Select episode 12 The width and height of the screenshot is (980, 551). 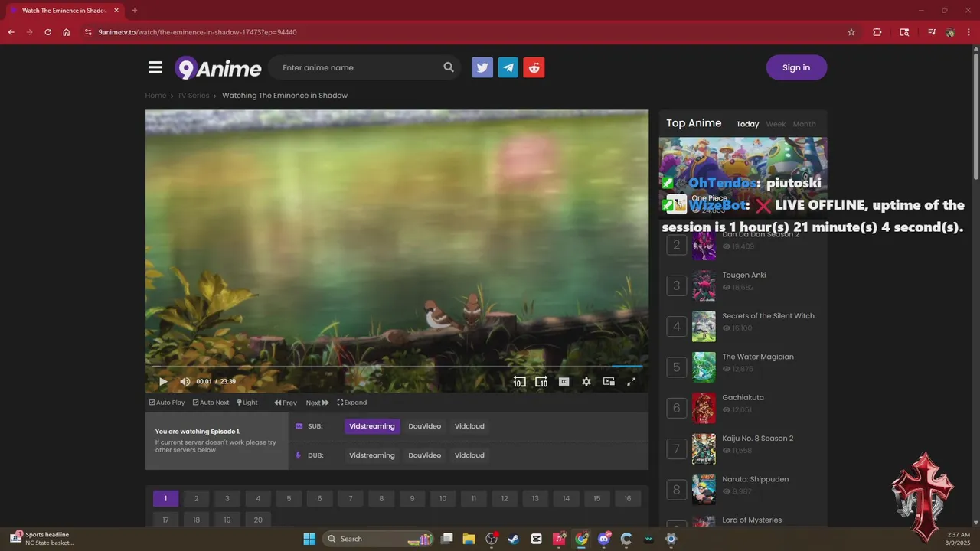[x=505, y=498]
